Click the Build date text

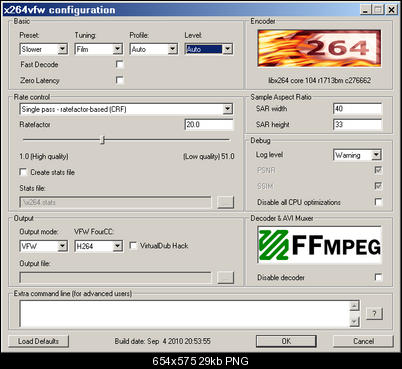pos(163,341)
